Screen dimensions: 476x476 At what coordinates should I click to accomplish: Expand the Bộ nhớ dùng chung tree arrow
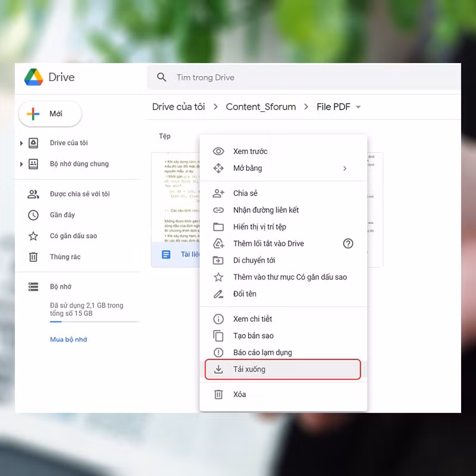tap(21, 164)
